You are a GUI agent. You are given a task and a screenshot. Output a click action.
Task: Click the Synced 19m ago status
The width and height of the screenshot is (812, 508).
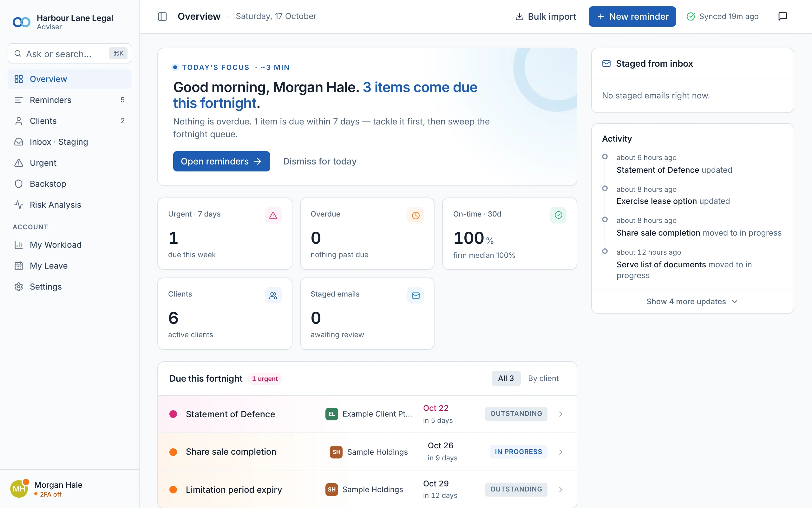(x=723, y=17)
